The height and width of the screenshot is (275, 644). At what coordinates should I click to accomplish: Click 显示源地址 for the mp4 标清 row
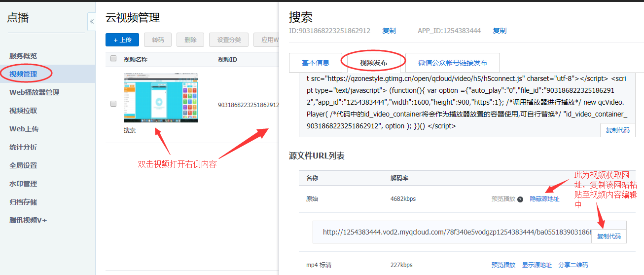[537, 265]
